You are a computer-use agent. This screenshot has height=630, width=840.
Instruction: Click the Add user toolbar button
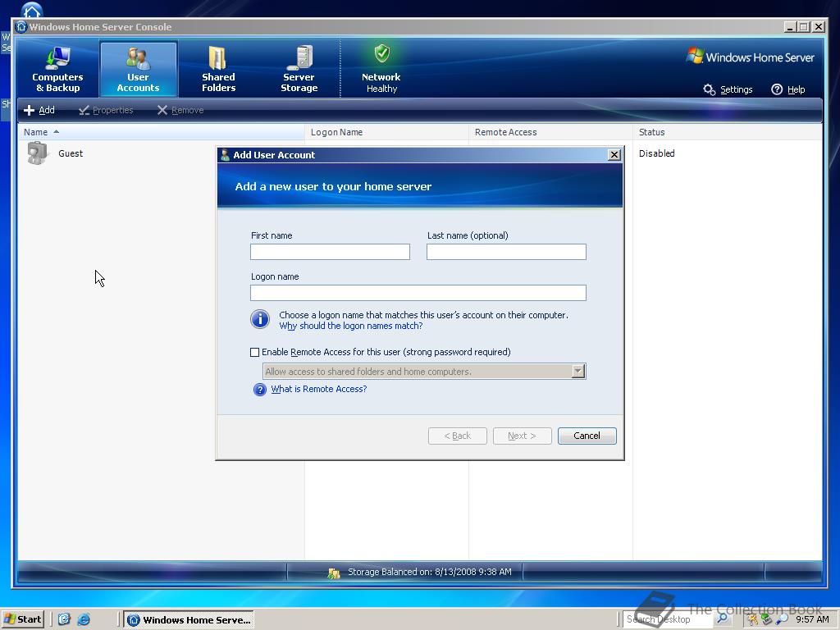click(39, 110)
